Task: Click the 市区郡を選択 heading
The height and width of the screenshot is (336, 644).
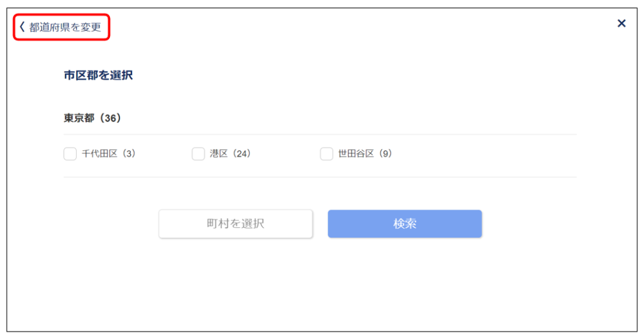Action: point(98,76)
